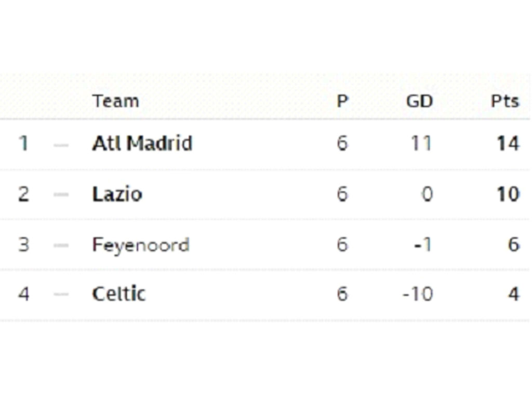
Task: Click Atl Madrid's goal difference of 11
Action: [421, 143]
